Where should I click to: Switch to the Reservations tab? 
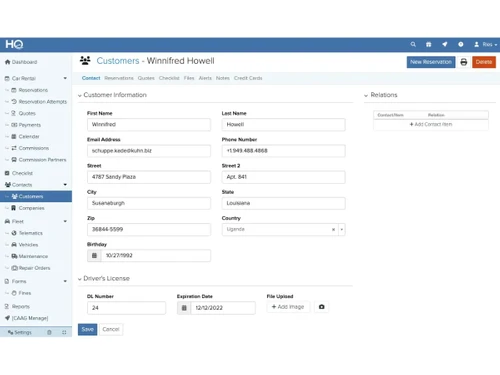(119, 78)
